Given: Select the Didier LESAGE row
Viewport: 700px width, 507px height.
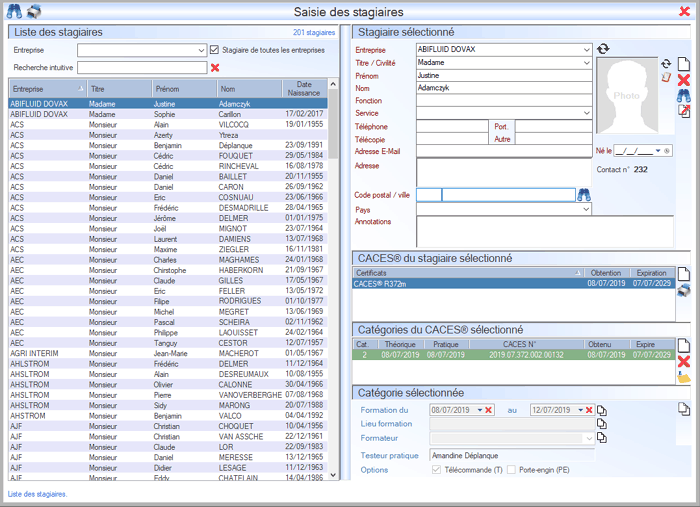Looking at the screenshot, I should (168, 468).
